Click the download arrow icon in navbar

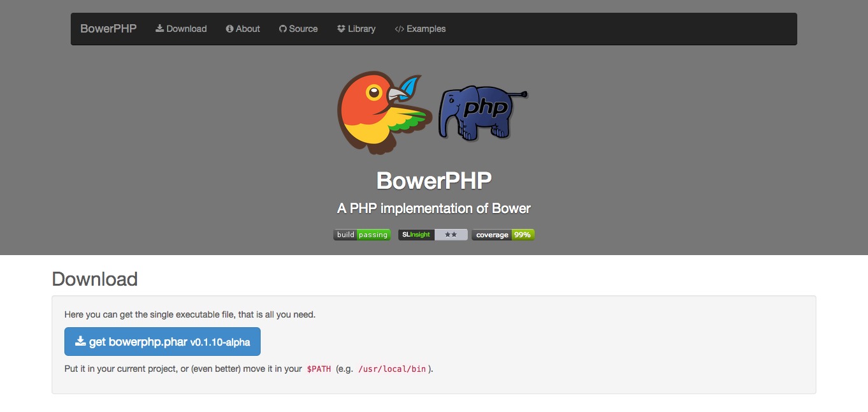tap(160, 29)
